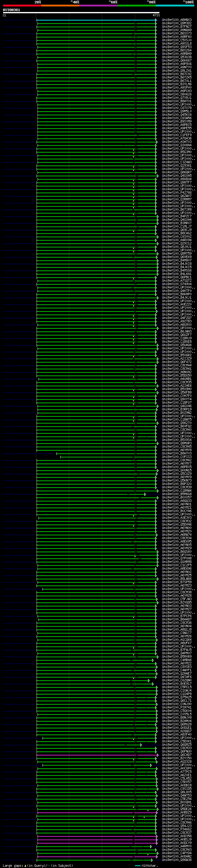Select hit label UniRef100_A9NQ49
This screenshot has width=197, height=868.
[177, 30]
